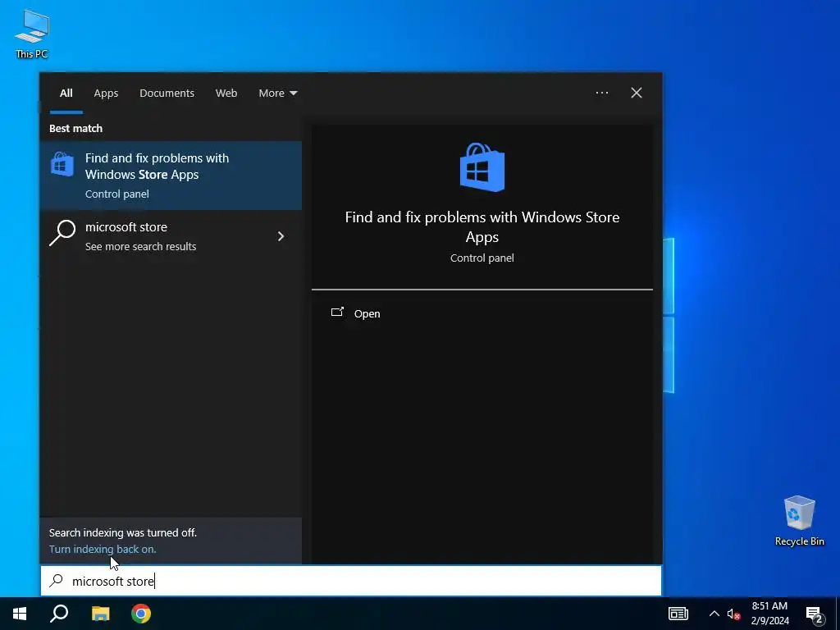Image resolution: width=840 pixels, height=630 pixels.
Task: Click the muted volume speaker icon
Action: coord(733,614)
